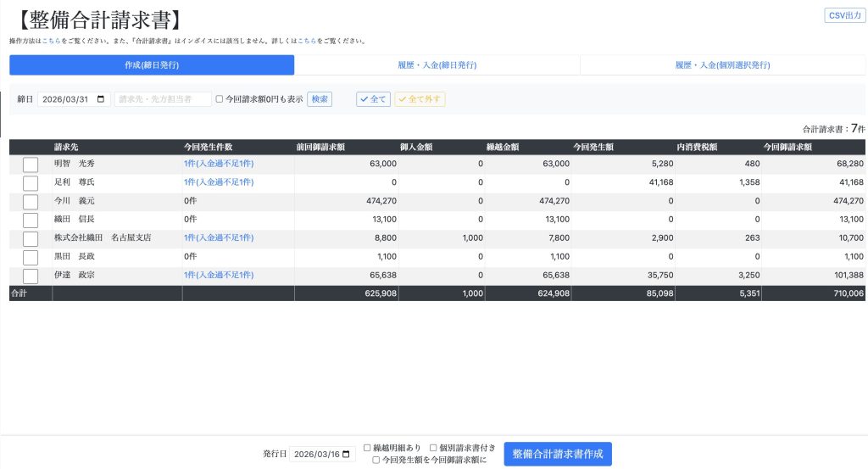Click calendar icon in 発行日 date field
The image size is (868, 469).
point(347,455)
